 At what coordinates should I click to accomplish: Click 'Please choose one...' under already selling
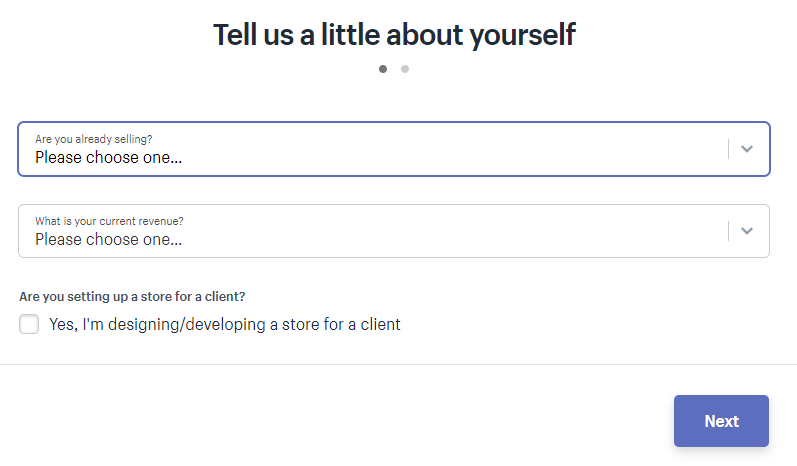108,158
